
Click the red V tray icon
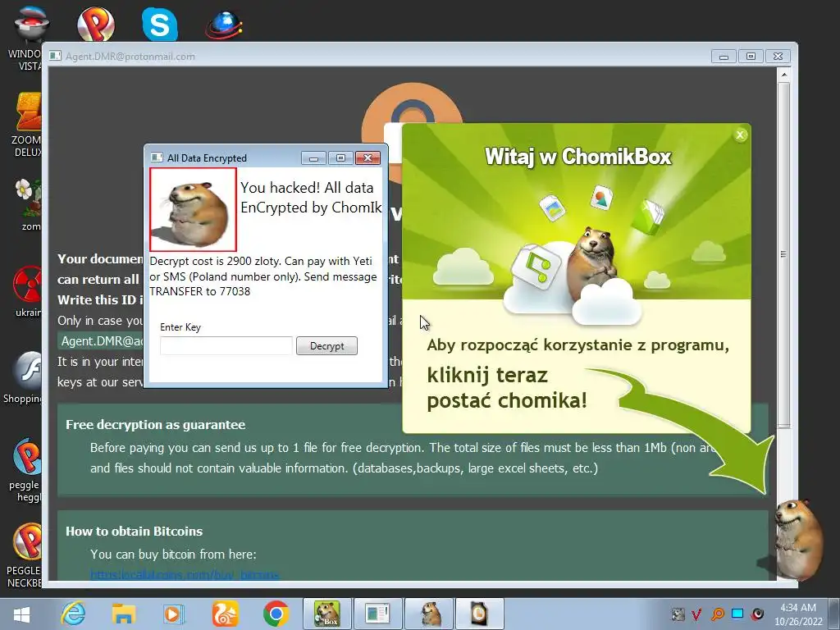(697, 614)
